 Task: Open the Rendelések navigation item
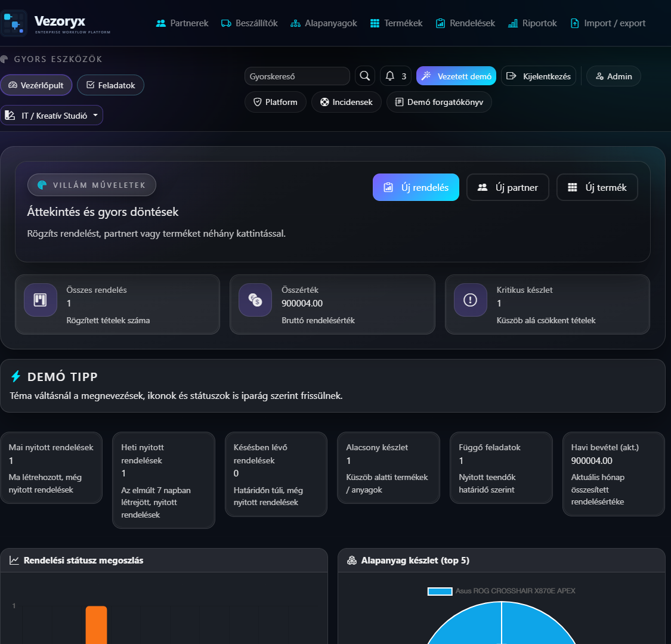coord(465,23)
